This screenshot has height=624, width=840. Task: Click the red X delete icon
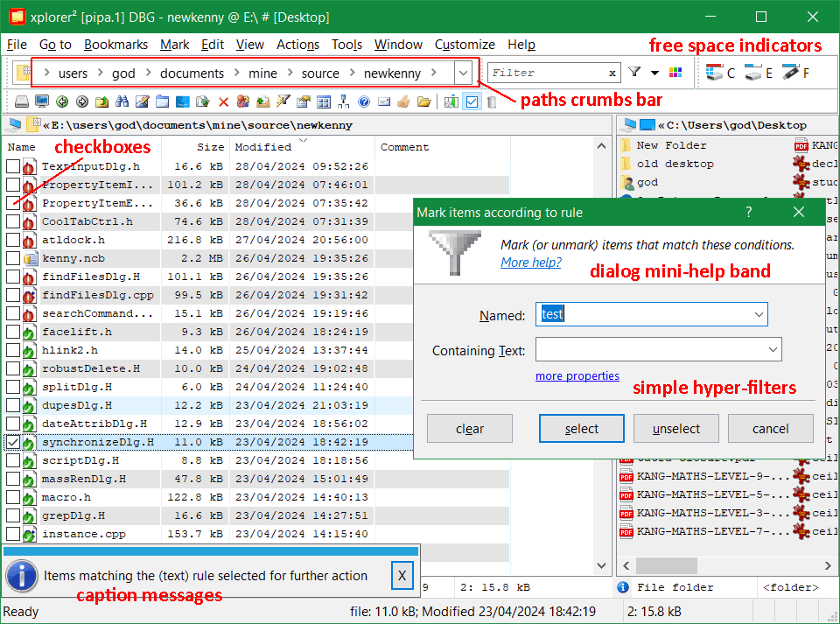[x=223, y=102]
